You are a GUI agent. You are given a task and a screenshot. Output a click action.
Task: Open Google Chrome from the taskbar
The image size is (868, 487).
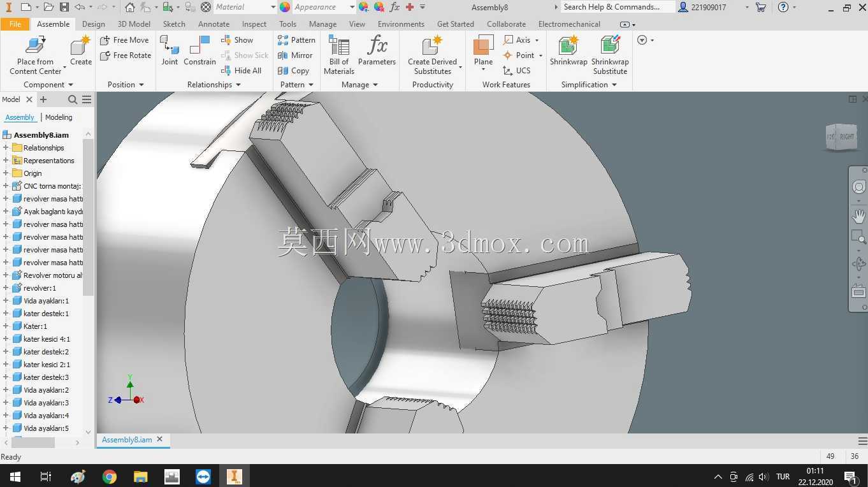coord(110,476)
